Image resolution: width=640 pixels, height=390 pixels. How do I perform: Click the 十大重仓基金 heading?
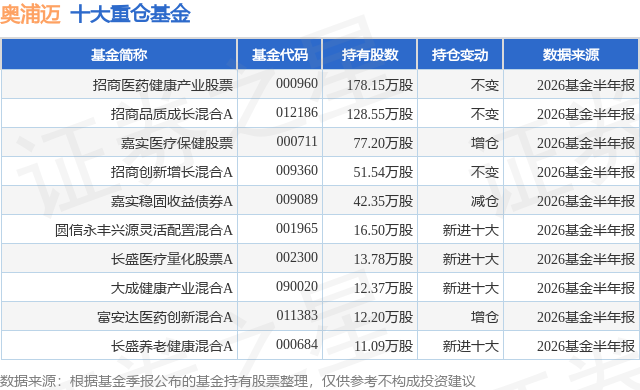131,14
